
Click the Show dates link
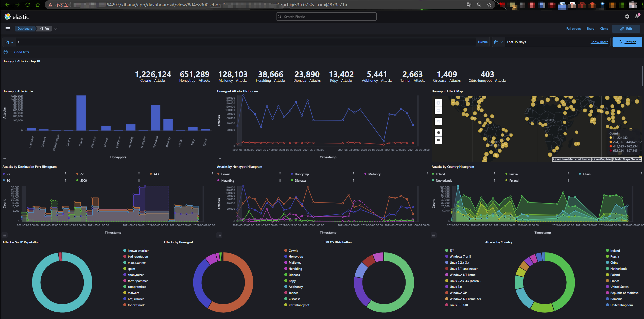tap(599, 42)
